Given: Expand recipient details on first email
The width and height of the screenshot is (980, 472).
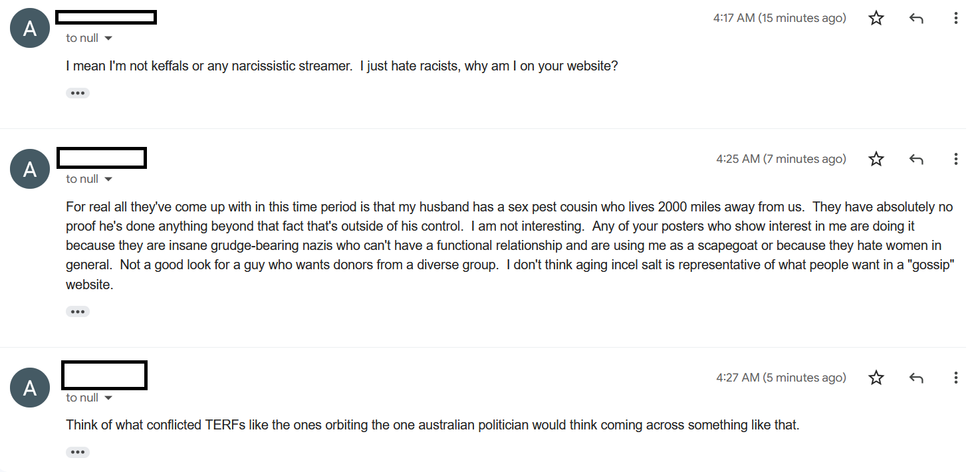Looking at the screenshot, I should [x=108, y=39].
